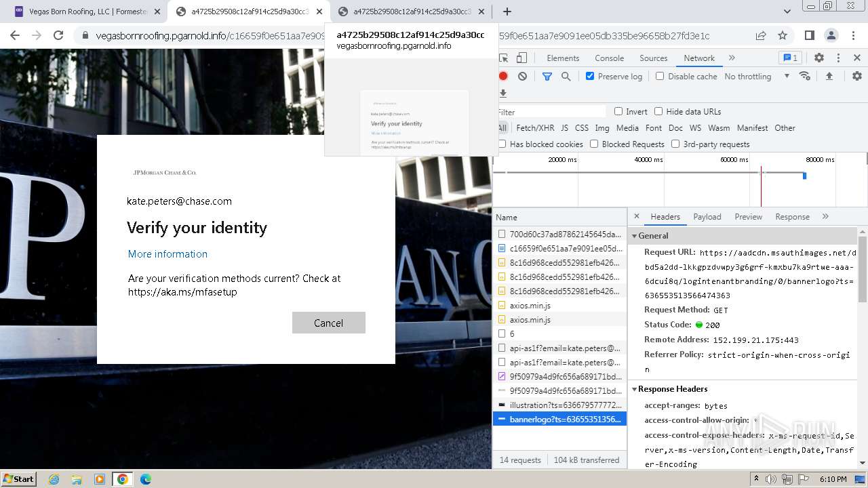The image size is (868, 488).
Task: Check Blocked Requests checkbox
Action: click(x=594, y=144)
